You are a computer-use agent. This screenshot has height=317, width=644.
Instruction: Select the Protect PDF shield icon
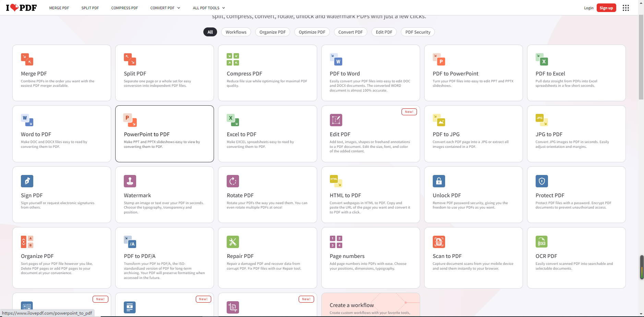pyautogui.click(x=541, y=181)
